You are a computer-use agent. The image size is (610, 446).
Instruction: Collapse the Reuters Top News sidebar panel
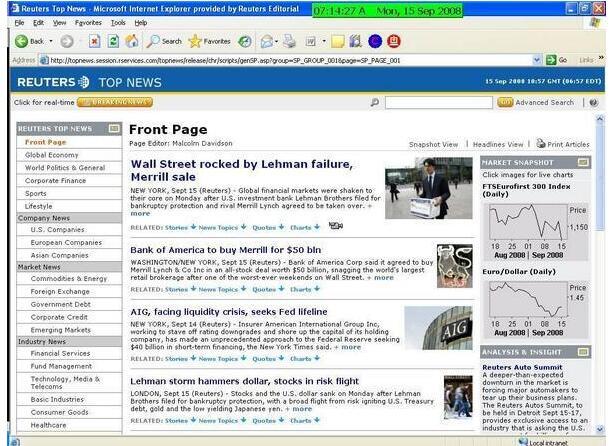click(113, 129)
